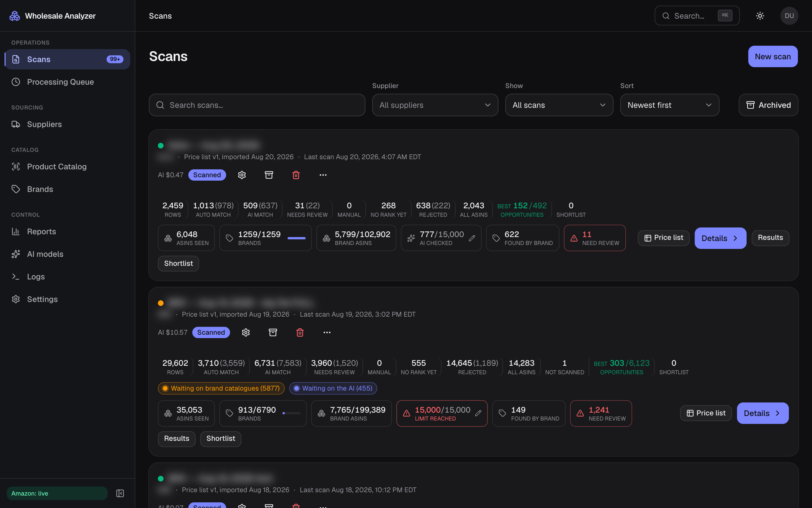Click the 11 need review warning icon

(574, 238)
